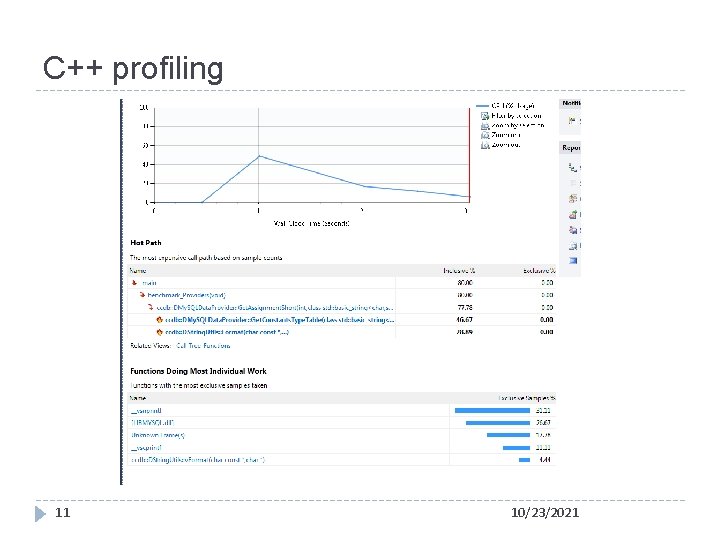Open the Benchmark_Providers(void) function link
720x540 pixels.
click(186, 295)
